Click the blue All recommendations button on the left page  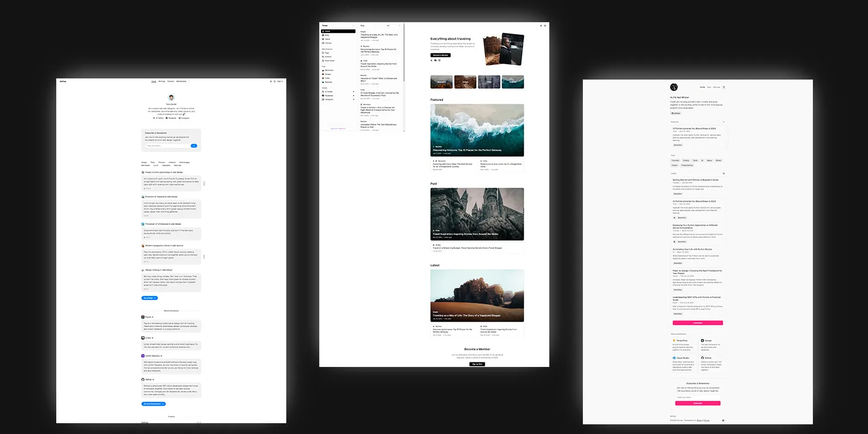[x=153, y=404]
